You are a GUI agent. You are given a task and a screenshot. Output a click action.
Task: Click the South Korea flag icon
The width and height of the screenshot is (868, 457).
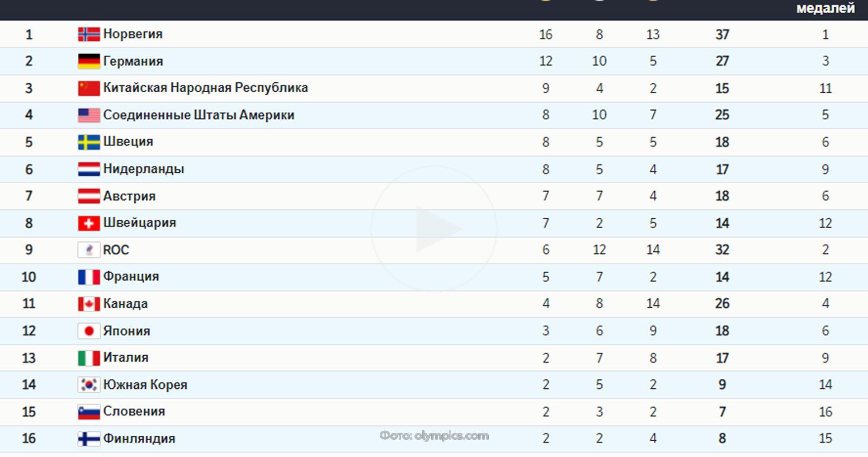pyautogui.click(x=89, y=385)
